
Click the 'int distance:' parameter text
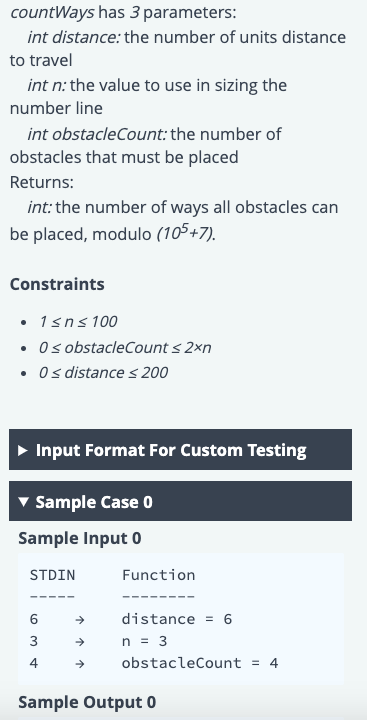pos(73,37)
